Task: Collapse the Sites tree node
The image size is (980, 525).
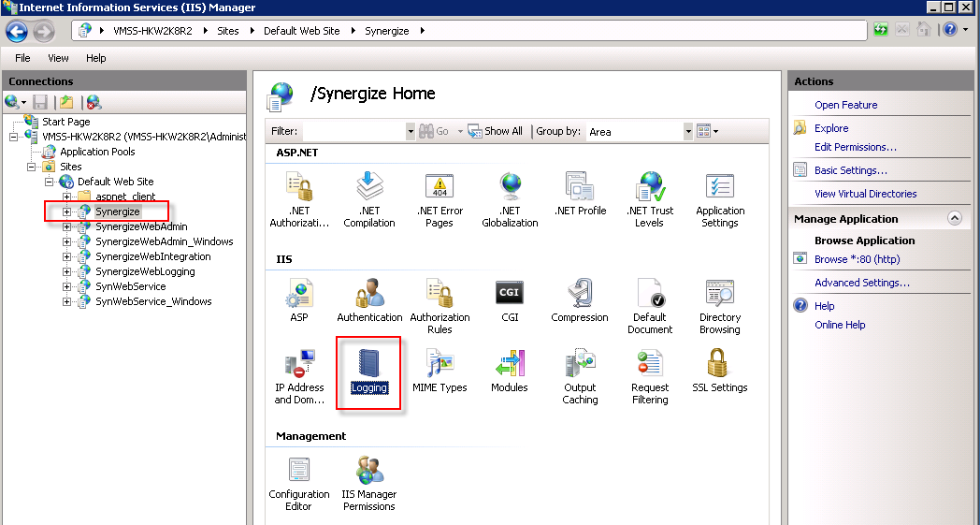Action: tap(31, 168)
